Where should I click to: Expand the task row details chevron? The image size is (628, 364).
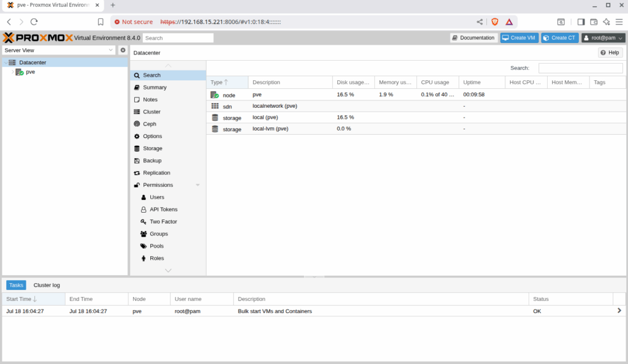(x=619, y=311)
